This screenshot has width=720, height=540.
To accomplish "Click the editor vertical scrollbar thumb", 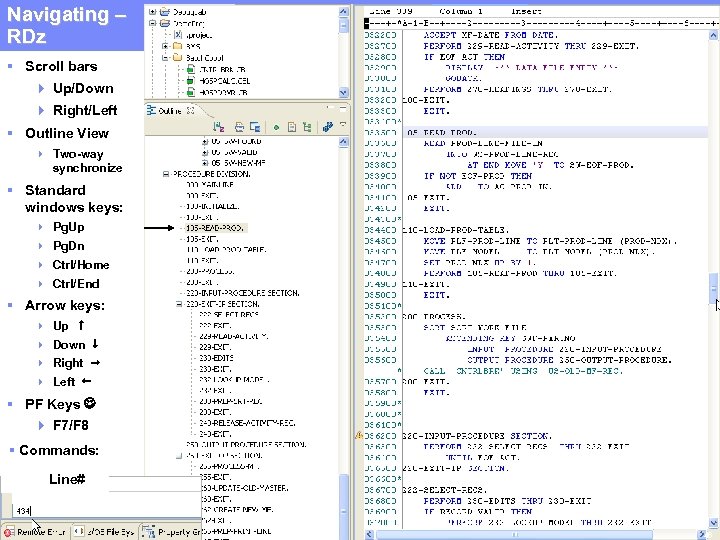I will point(714,288).
